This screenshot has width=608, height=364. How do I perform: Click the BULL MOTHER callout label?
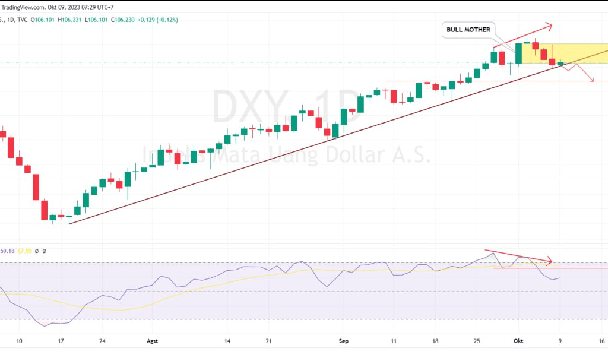click(468, 30)
